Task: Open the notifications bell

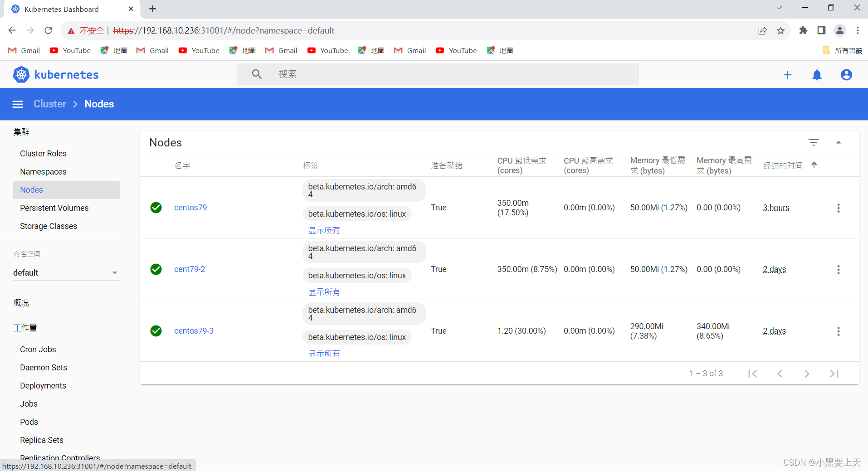Action: [x=817, y=74]
